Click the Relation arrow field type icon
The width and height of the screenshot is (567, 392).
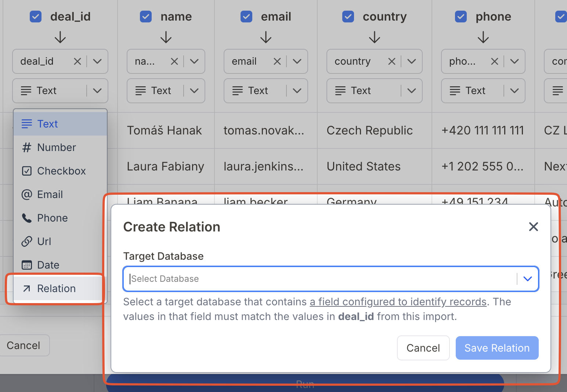pos(26,288)
